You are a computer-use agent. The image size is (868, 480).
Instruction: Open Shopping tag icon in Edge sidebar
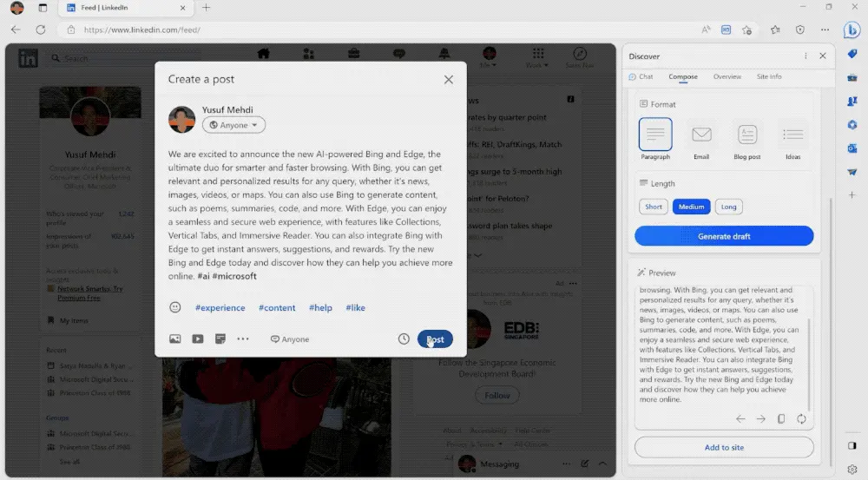[852, 54]
